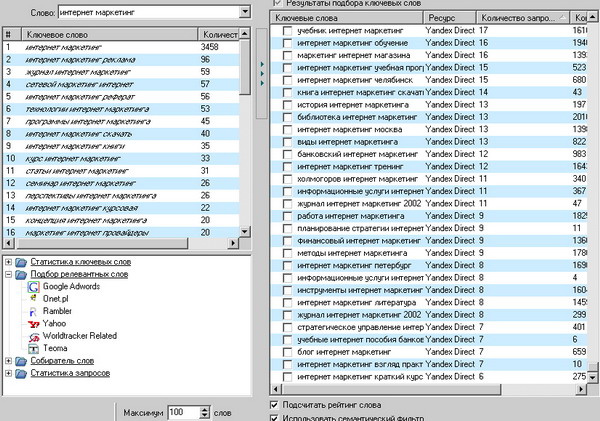Click the Статистика запросов folder icon
The height and width of the screenshot is (421, 600).
21,373
